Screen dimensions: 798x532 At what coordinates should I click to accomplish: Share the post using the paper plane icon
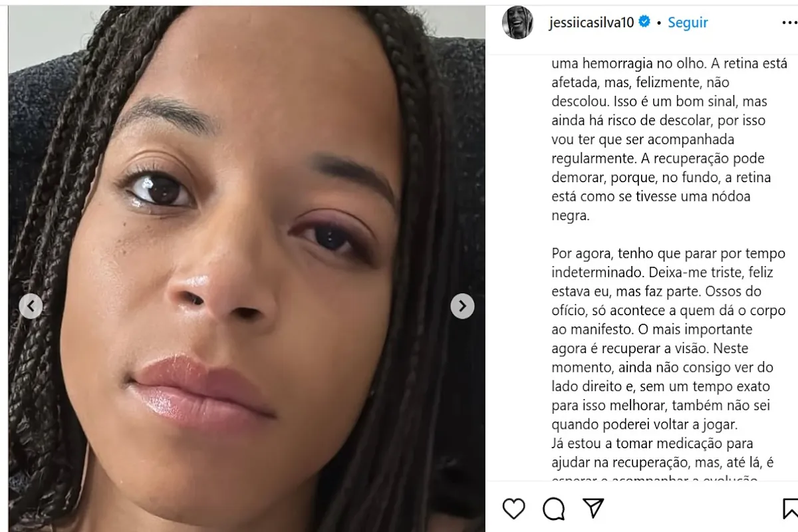click(x=593, y=508)
